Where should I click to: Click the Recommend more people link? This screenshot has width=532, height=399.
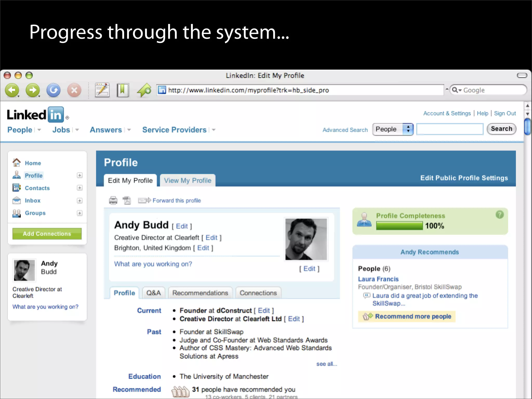click(413, 316)
